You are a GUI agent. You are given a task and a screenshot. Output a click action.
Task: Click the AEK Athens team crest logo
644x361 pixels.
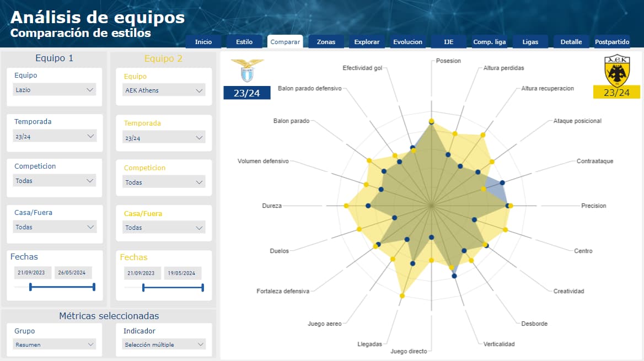coord(617,69)
